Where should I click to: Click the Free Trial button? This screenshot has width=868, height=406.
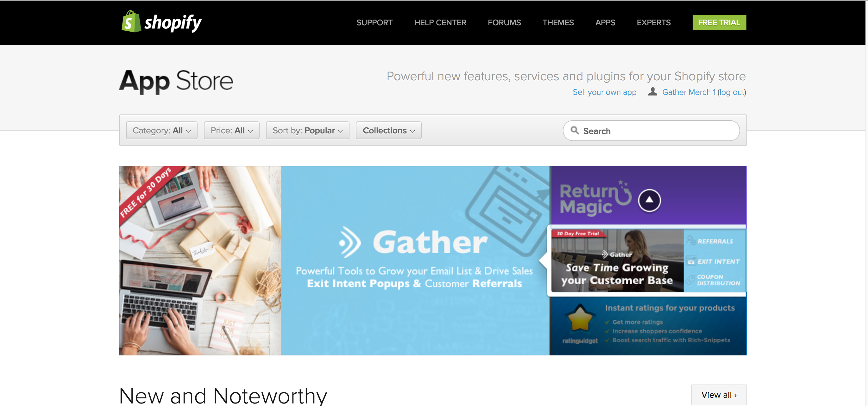pyautogui.click(x=720, y=22)
